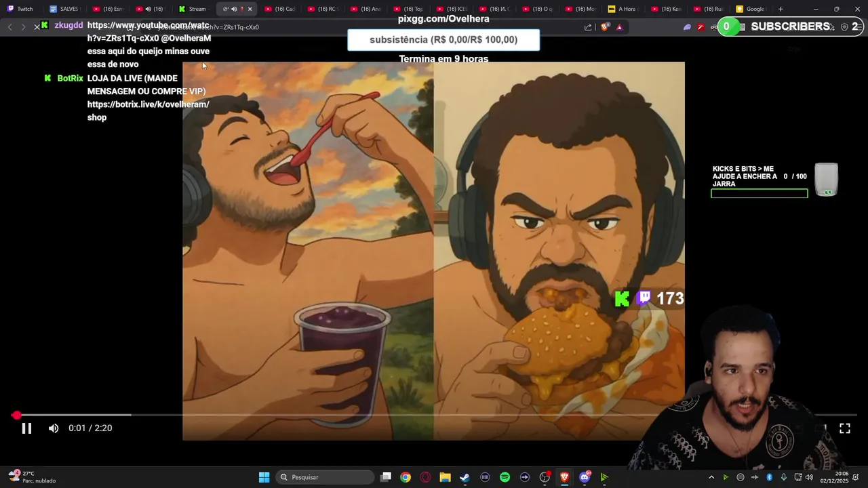Mute the video with the speaker icon
This screenshot has width=868, height=488.
(x=54, y=428)
